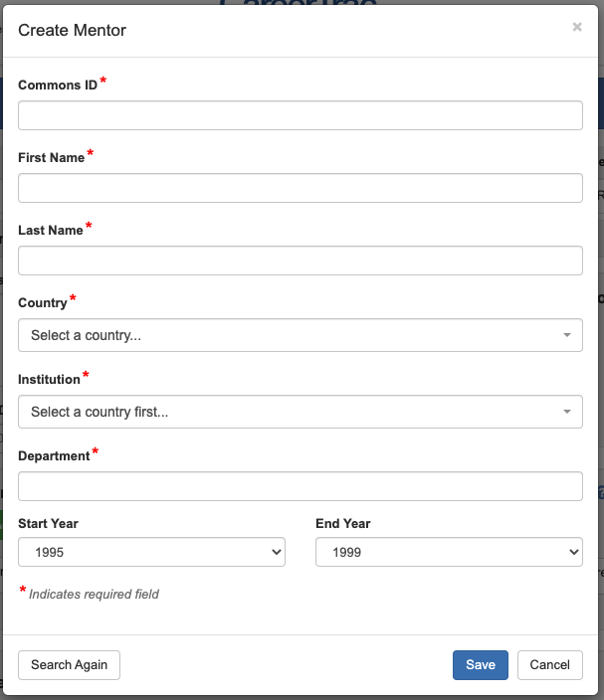Close the Create Mentor dialog
The image size is (604, 700).
[x=577, y=27]
